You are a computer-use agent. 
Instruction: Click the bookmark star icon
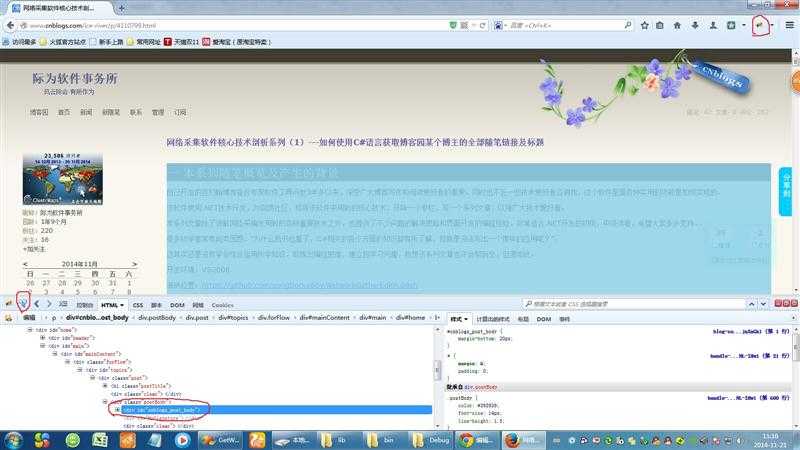tap(644, 25)
